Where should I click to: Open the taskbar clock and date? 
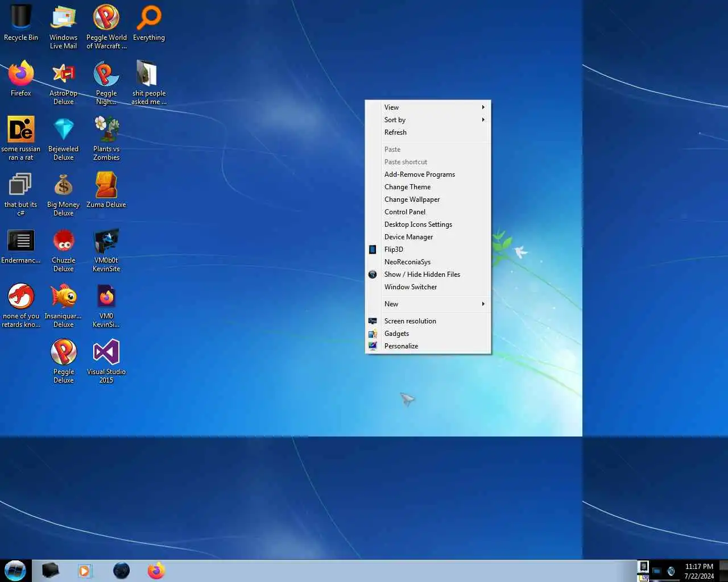699,571
